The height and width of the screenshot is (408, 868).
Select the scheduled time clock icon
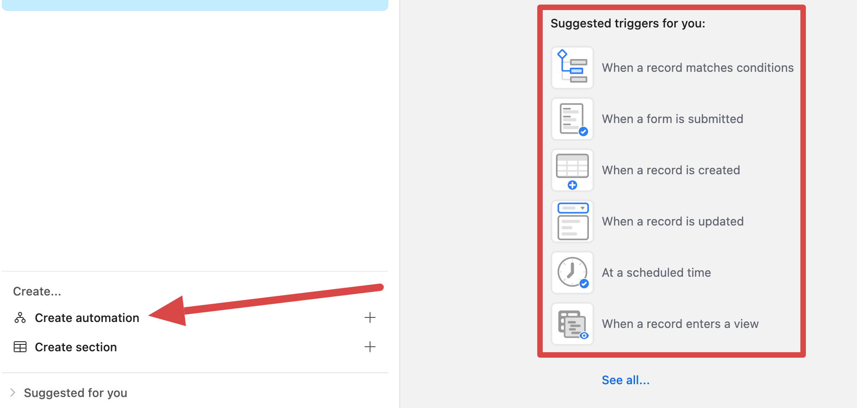pos(572,273)
